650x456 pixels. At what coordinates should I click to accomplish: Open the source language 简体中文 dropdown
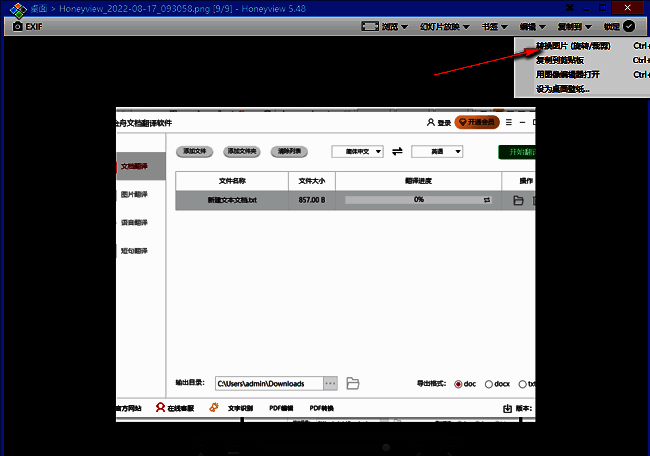(357, 151)
